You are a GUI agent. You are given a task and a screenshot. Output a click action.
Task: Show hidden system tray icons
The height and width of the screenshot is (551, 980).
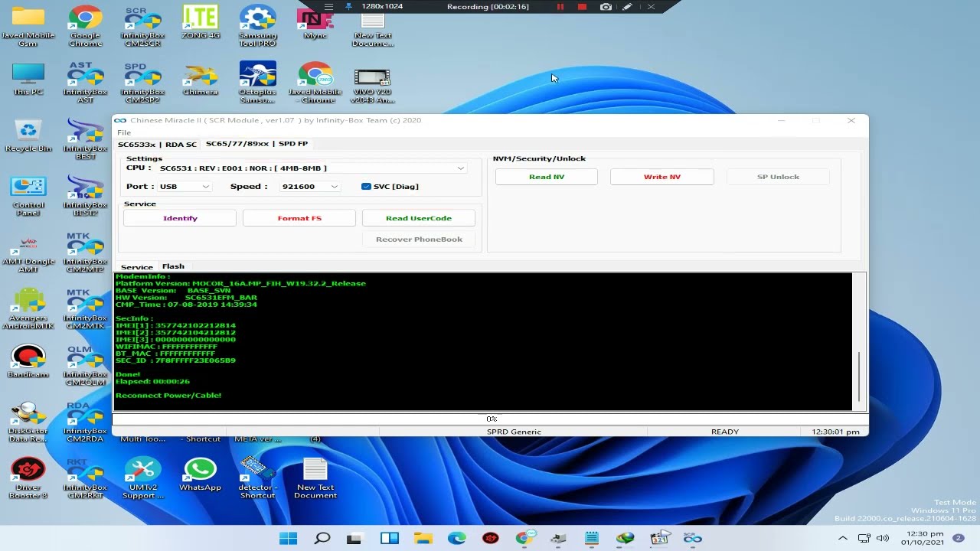[843, 538]
